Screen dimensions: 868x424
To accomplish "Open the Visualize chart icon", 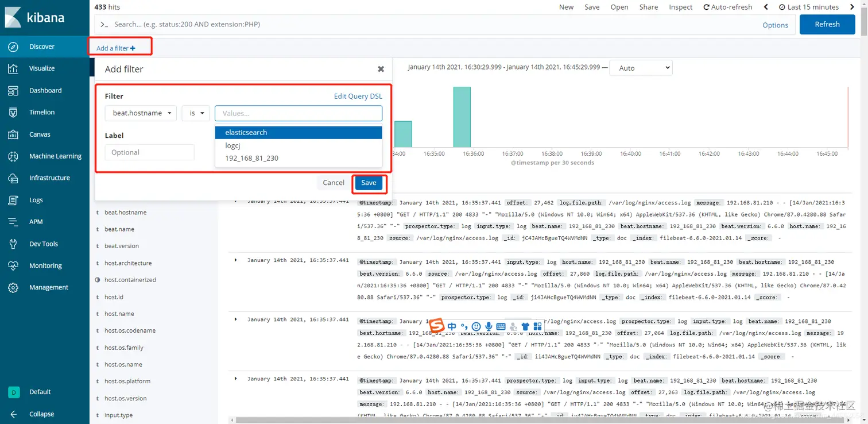I will 14,68.
